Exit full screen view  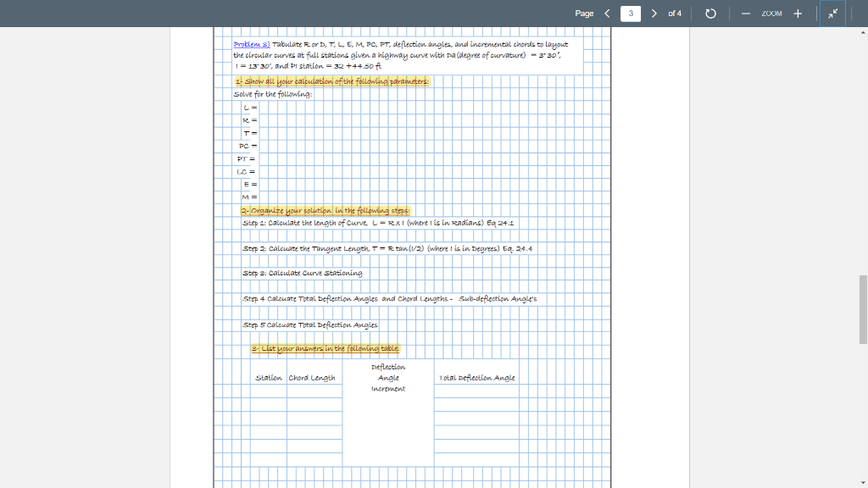832,14
